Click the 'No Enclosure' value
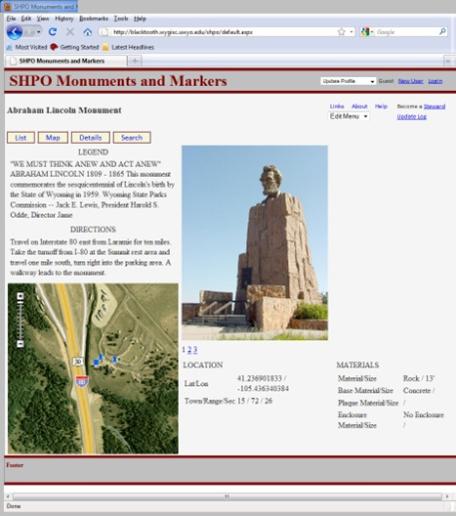The width and height of the screenshot is (456, 516). 423,415
